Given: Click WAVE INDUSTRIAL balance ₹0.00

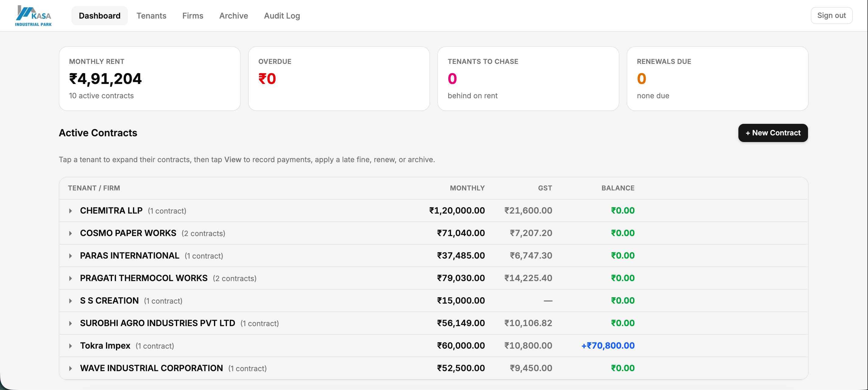Looking at the screenshot, I should coord(623,368).
